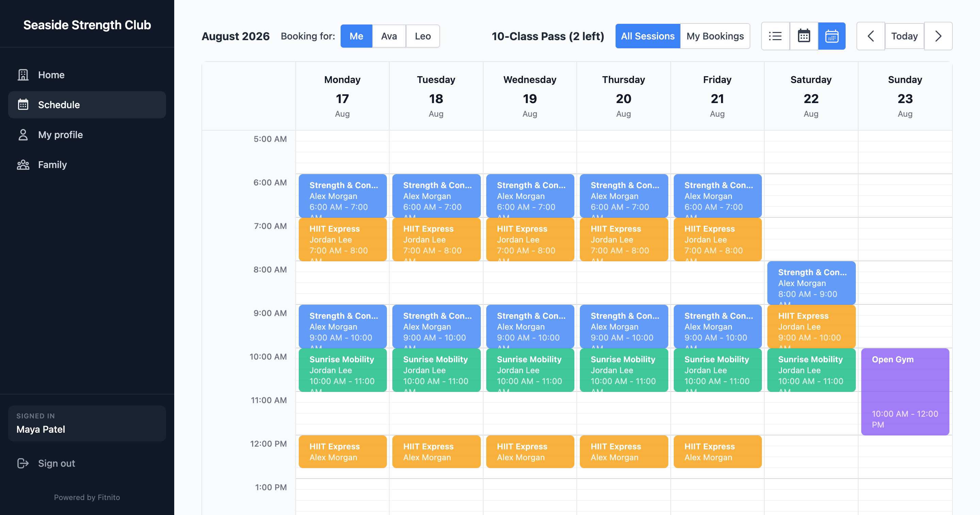Go to previous week with left chevron

tap(871, 36)
